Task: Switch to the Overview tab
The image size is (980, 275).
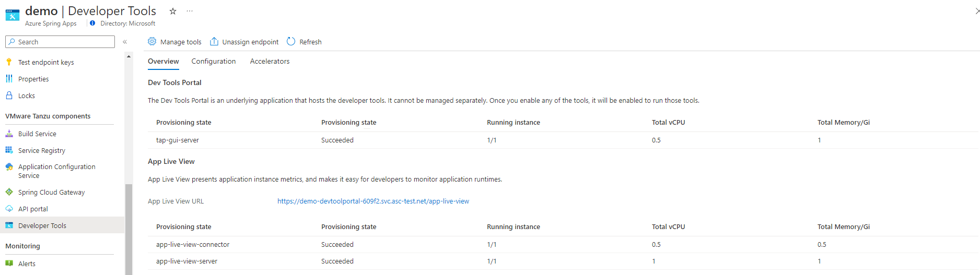Action: [x=164, y=61]
